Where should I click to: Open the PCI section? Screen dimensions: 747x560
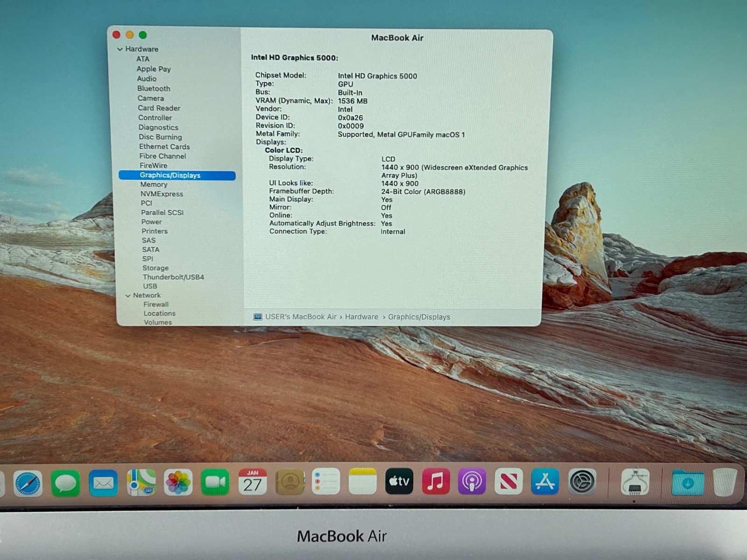(147, 203)
